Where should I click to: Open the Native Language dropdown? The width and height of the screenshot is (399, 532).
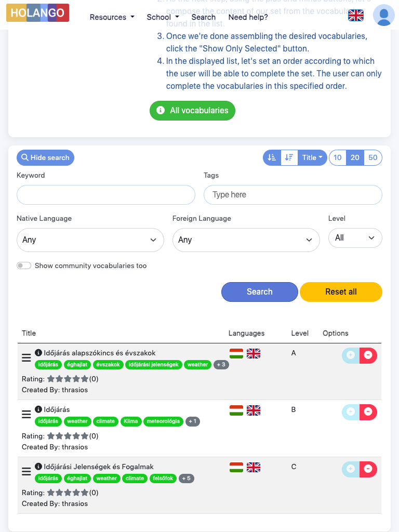[90, 240]
